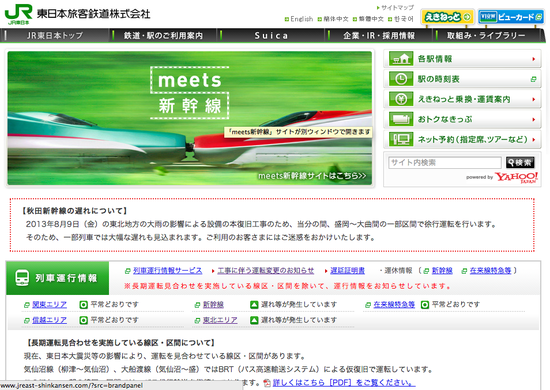Image resolution: width=550 pixels, height=390 pixels.
Task: Click the meets 新幹線 banner image
Action: tap(190, 118)
